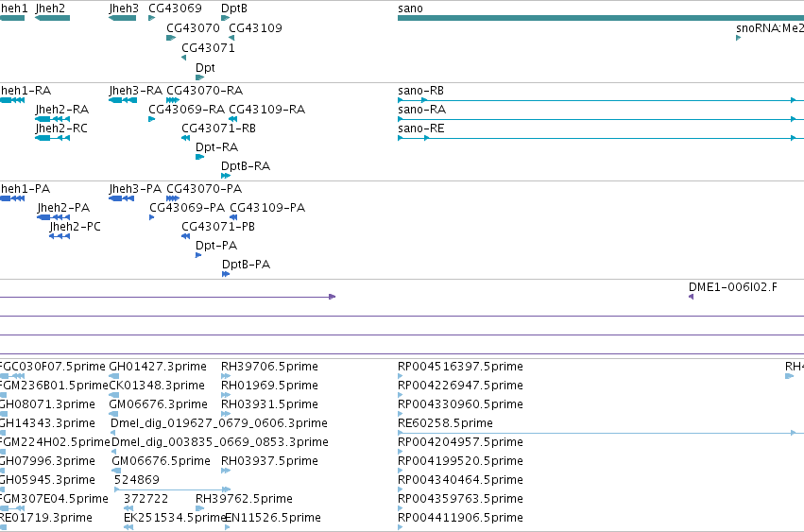
Task: Select EST RH39706.5prime
Action: pos(269,367)
